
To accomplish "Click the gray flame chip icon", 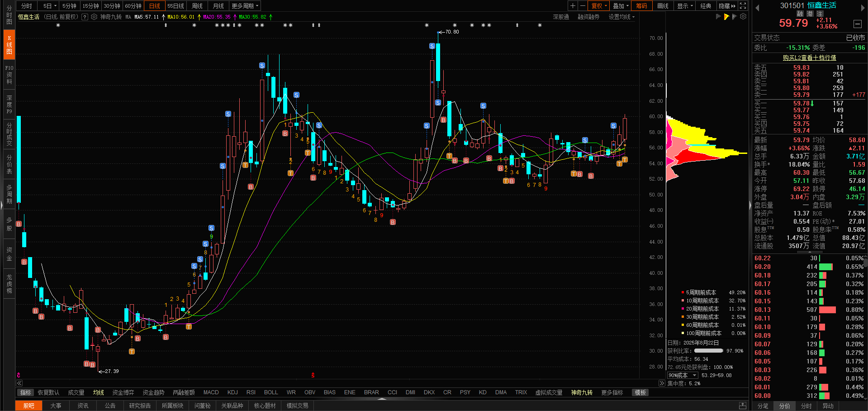I will 735,17.
